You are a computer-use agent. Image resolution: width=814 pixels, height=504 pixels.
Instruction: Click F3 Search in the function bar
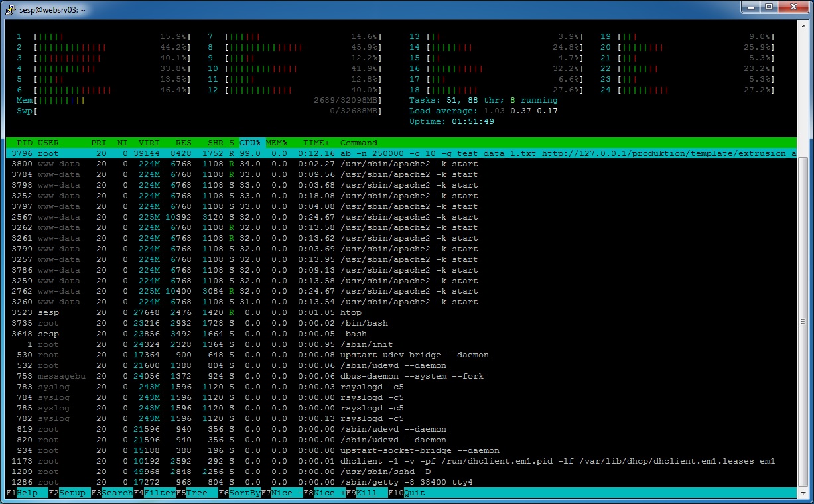pos(112,493)
